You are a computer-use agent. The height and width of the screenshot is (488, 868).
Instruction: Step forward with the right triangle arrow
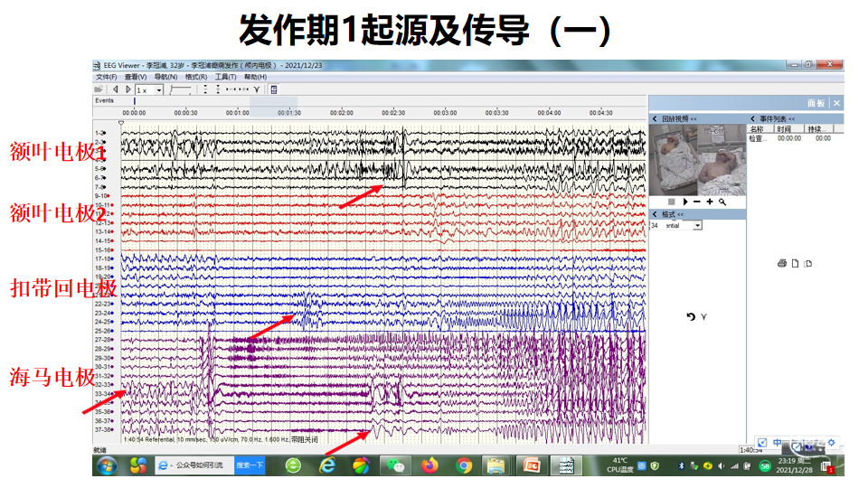[127, 89]
